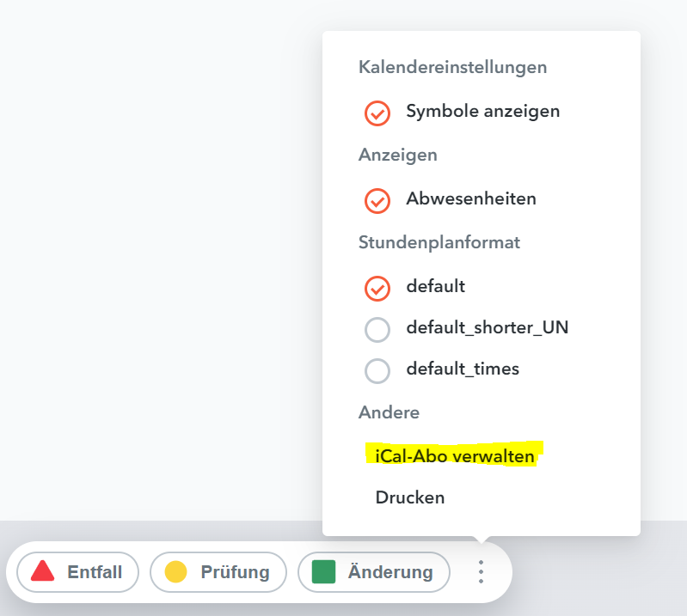Pick the default_shorter_UN format label
This screenshot has width=687, height=616.
[x=488, y=328]
